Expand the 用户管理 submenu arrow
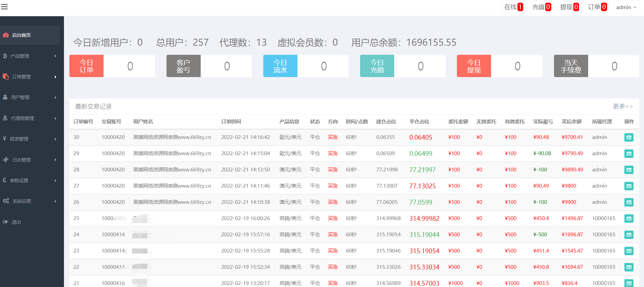The width and height of the screenshot is (644, 287). [55, 97]
